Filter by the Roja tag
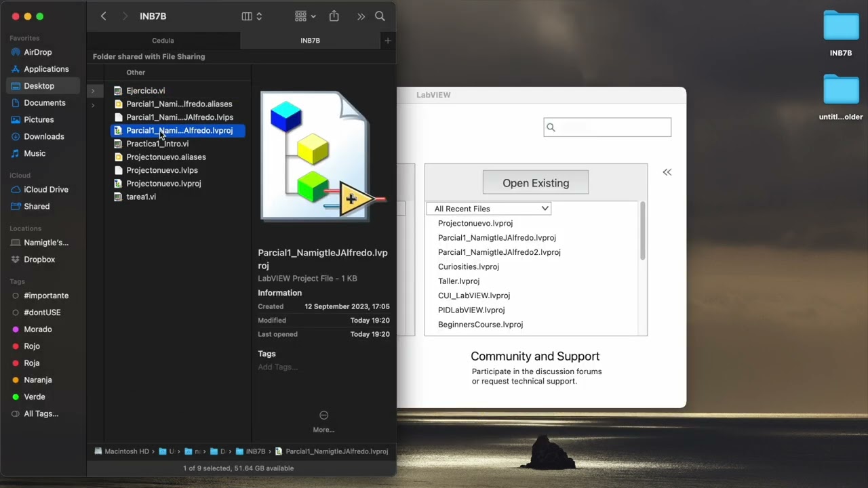The height and width of the screenshot is (488, 868). pyautogui.click(x=32, y=363)
